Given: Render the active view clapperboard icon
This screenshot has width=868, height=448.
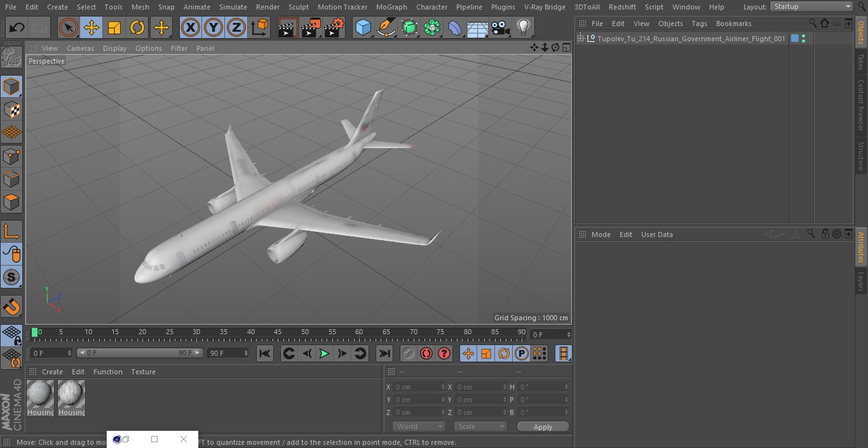Looking at the screenshot, I should 288,27.
